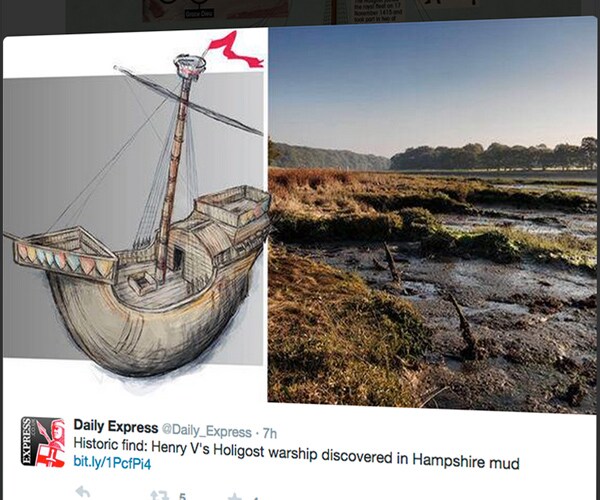Open the @Daily_Express handle
Image resolution: width=600 pixels, height=500 pixels.
pyautogui.click(x=207, y=431)
